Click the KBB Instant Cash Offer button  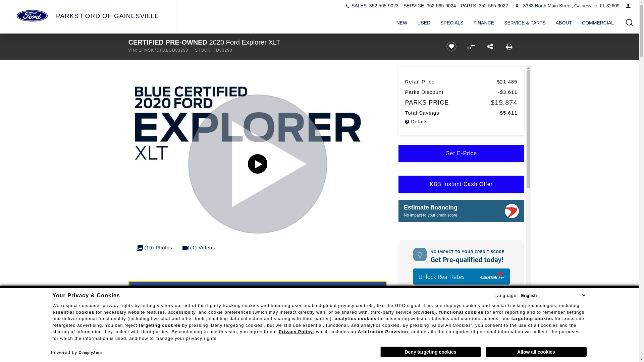click(x=461, y=184)
